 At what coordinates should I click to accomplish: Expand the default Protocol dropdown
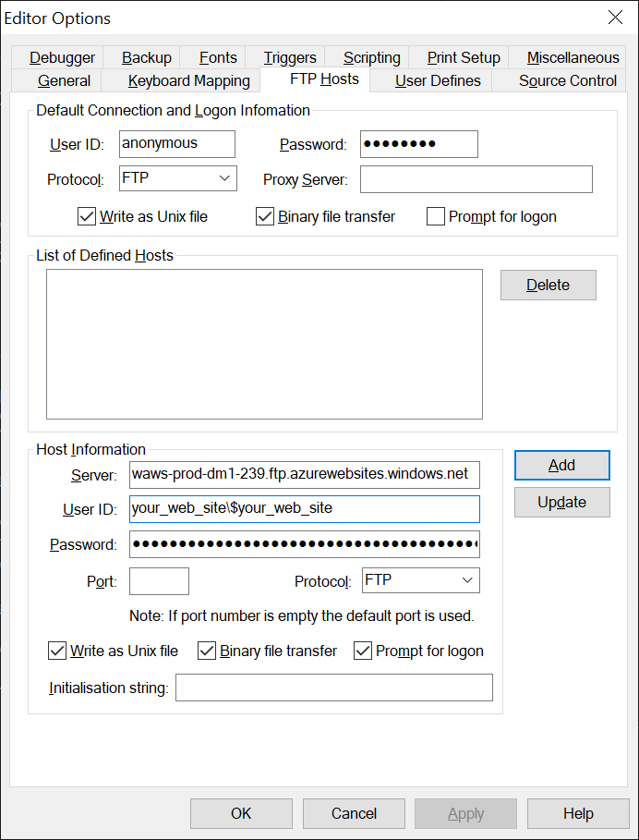click(x=178, y=178)
